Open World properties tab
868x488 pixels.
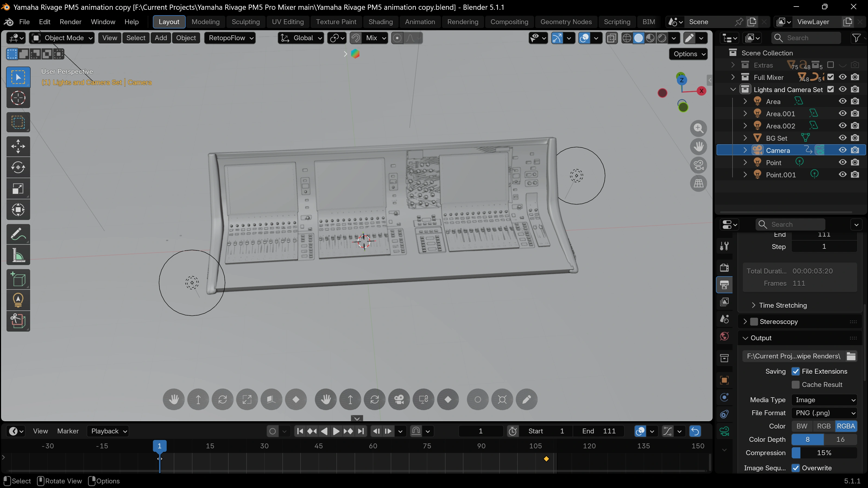click(x=724, y=336)
